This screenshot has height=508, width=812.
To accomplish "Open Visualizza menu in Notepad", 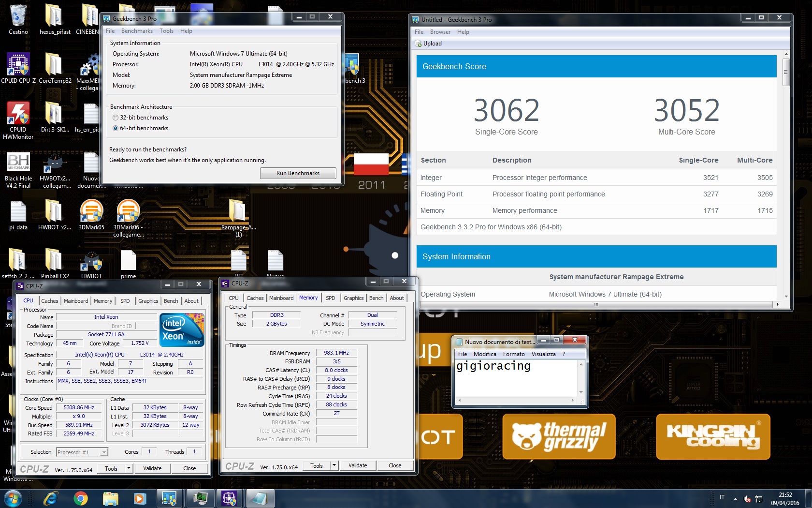I will 544,354.
